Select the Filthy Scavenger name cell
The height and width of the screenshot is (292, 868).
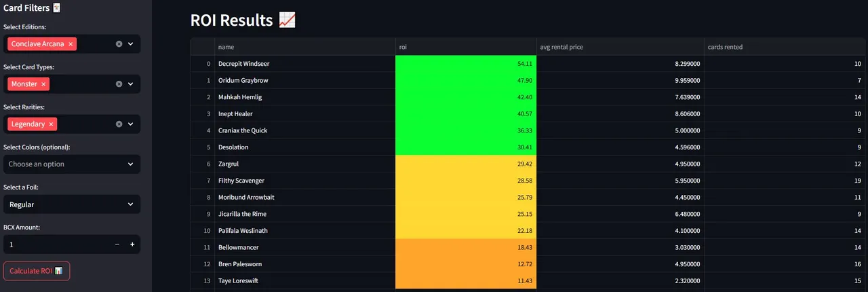(x=305, y=181)
